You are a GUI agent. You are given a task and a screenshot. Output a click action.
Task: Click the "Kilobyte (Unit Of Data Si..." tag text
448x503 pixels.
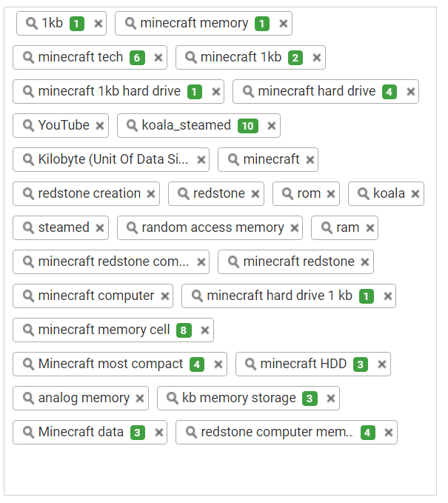[113, 160]
